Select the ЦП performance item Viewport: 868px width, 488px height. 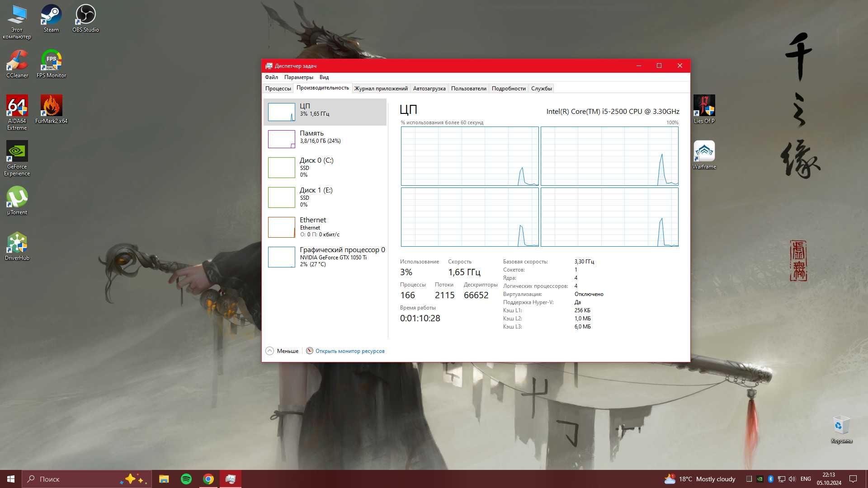click(x=325, y=112)
